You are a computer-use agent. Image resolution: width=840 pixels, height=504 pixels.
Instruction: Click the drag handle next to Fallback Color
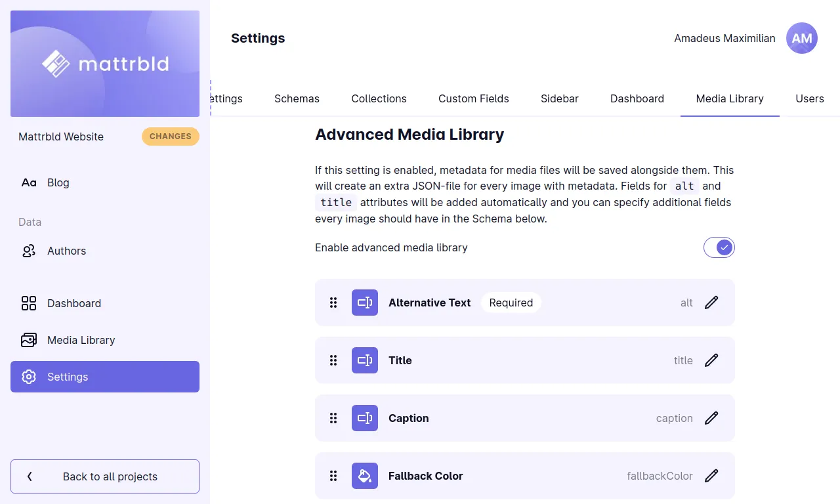[x=333, y=476]
